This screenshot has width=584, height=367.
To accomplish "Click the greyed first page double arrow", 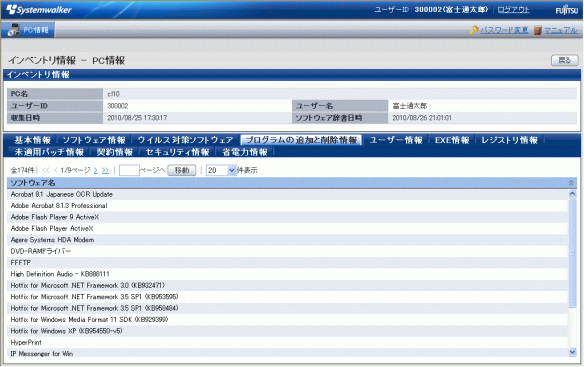I will (x=46, y=170).
